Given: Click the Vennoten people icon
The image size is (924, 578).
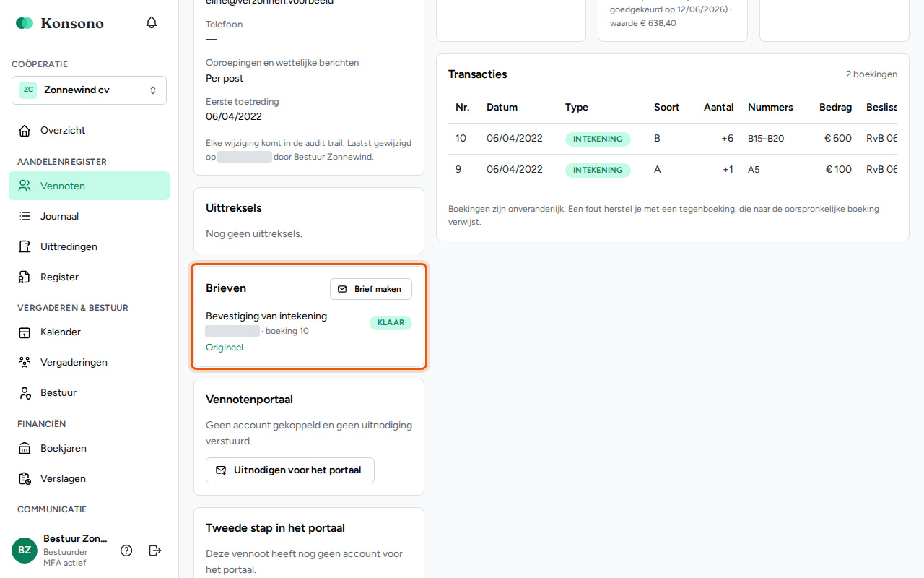Looking at the screenshot, I should (25, 186).
